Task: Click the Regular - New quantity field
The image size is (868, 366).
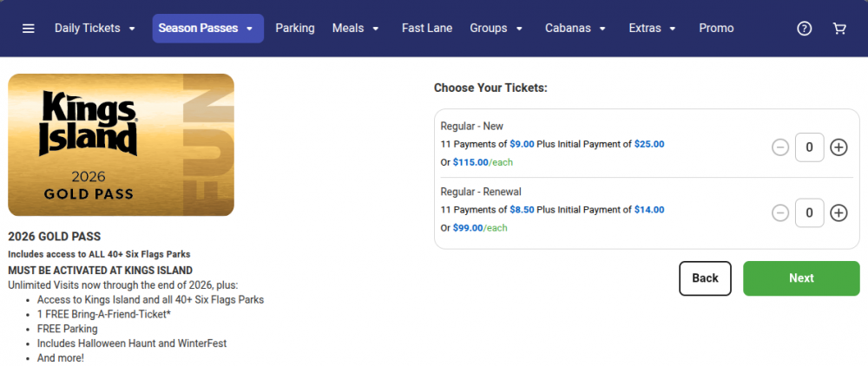Action: click(809, 147)
